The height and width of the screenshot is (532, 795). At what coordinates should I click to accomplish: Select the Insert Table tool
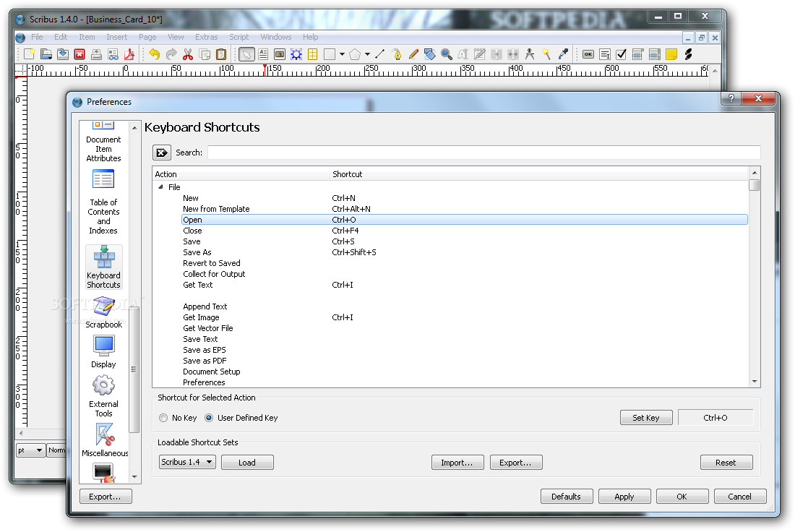click(313, 54)
